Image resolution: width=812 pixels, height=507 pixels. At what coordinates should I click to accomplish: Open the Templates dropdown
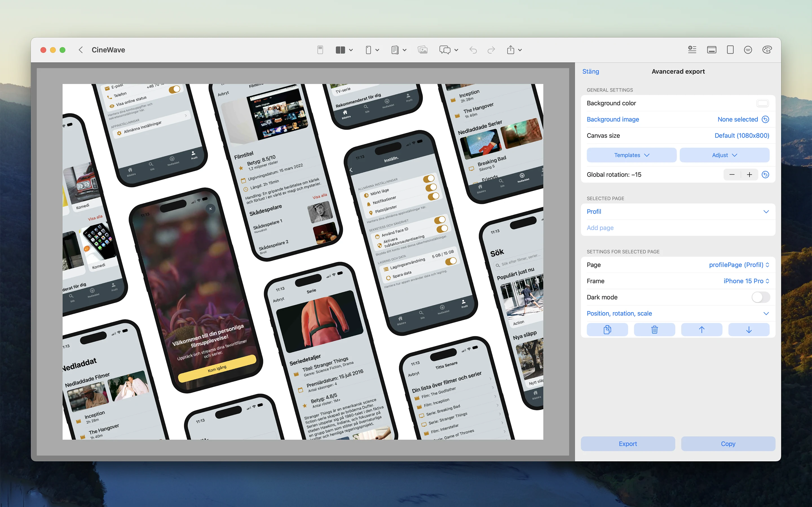[x=632, y=155]
